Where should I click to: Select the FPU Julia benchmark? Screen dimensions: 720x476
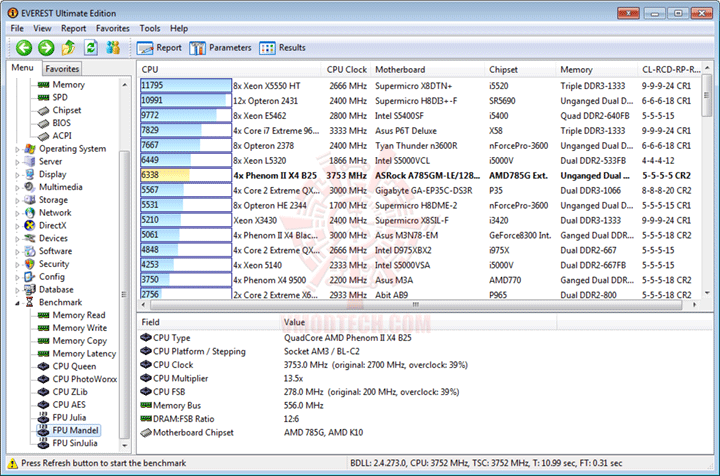(x=69, y=418)
